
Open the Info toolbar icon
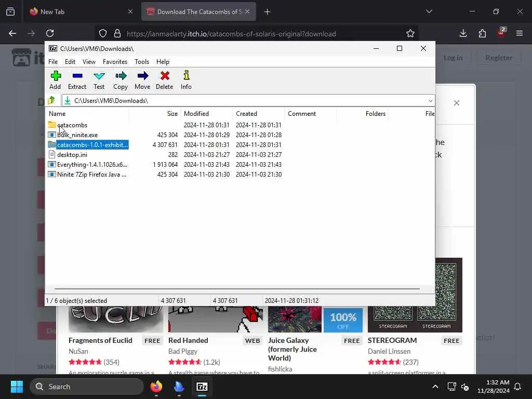187,80
